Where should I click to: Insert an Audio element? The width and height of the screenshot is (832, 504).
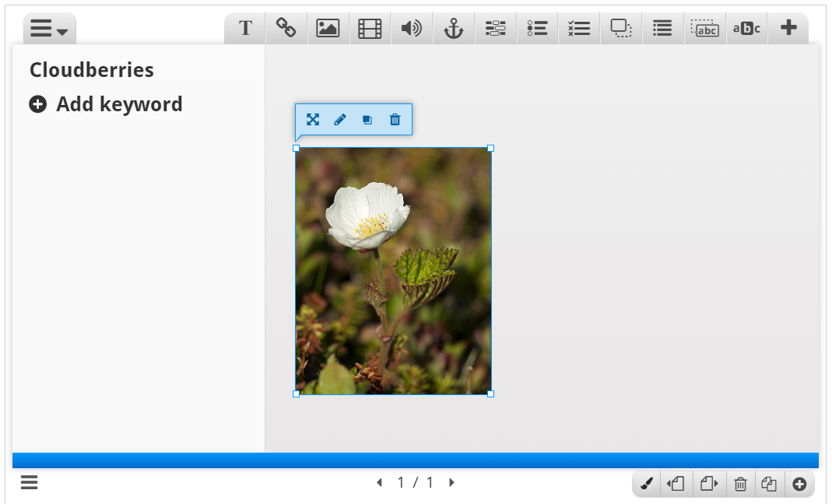click(412, 28)
